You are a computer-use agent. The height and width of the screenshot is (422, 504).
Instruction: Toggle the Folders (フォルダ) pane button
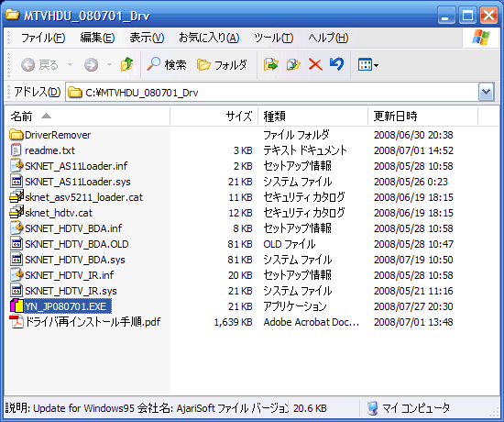click(222, 65)
